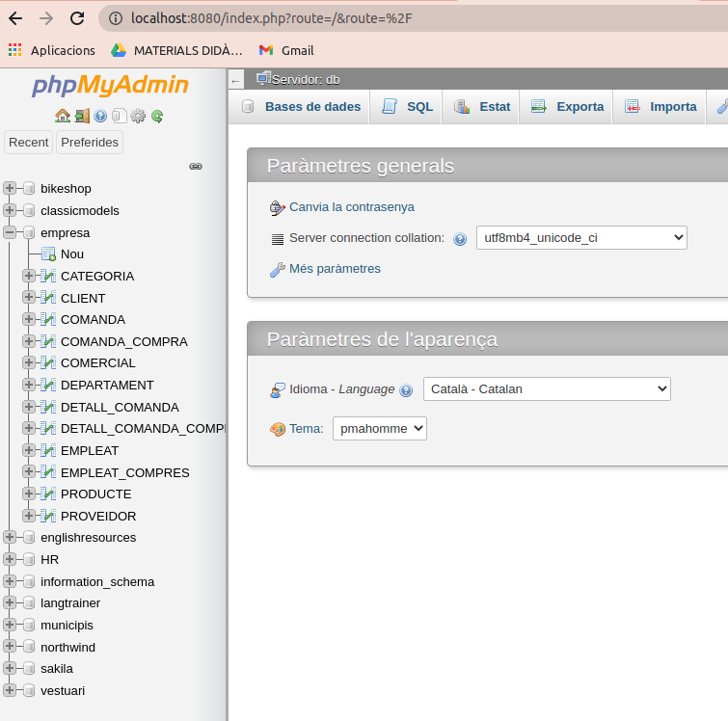728x721 pixels.
Task: Switch to the SQL tab
Action: [408, 107]
